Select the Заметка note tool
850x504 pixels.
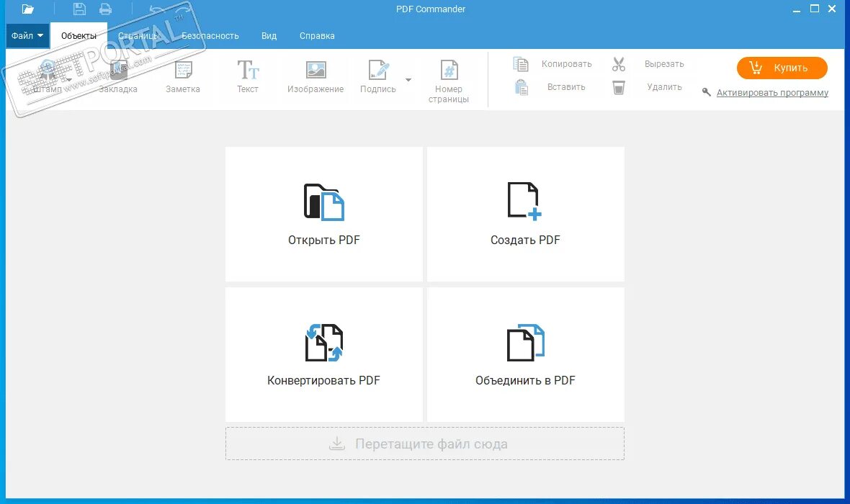pos(183,78)
